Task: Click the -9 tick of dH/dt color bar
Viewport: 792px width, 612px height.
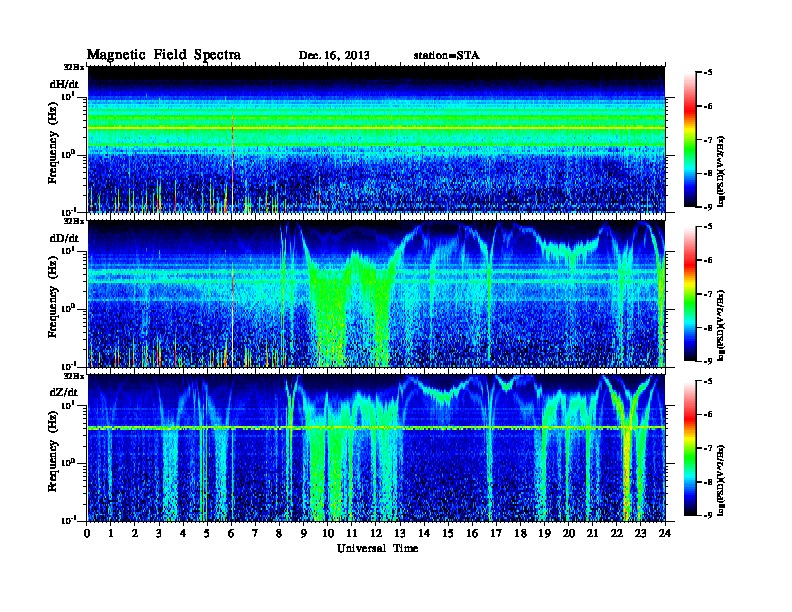Action: (708, 207)
